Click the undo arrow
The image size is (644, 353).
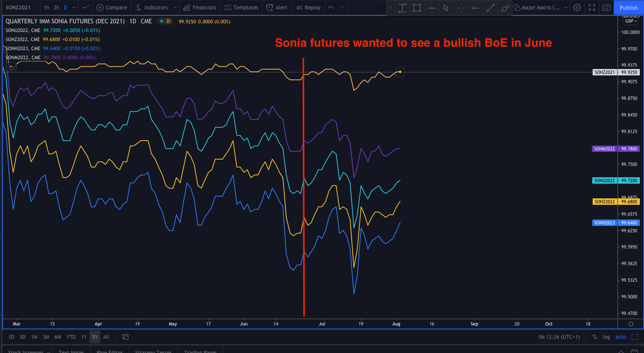coord(331,8)
